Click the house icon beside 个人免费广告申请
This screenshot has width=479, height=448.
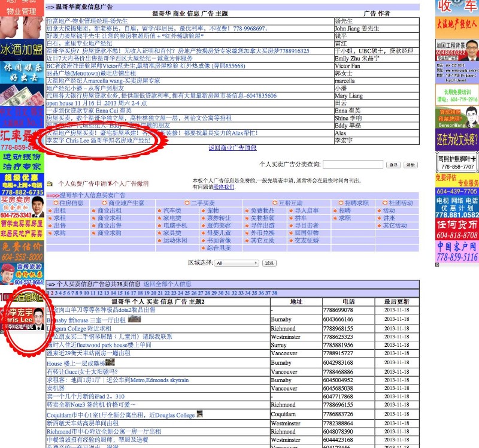click(50, 183)
